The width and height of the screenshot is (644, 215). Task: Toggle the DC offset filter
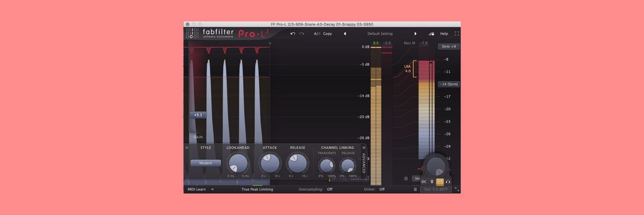click(424, 182)
